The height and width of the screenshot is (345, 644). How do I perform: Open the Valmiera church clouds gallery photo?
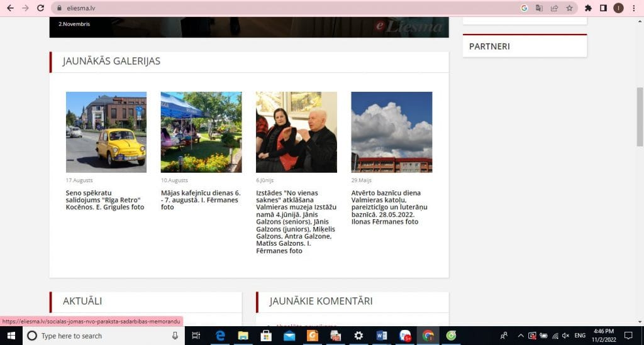[391, 132]
